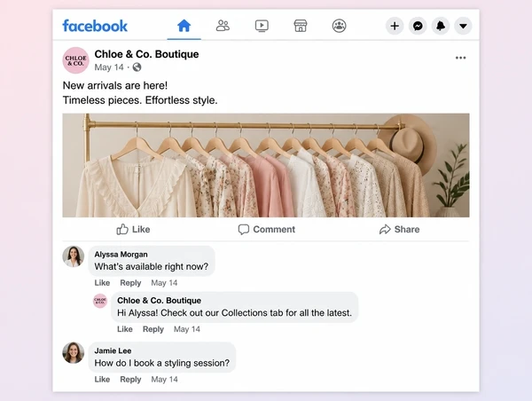Viewport: 532px width, 401px height.
Task: Click text "How do I book a styling session?"
Action: (x=162, y=363)
